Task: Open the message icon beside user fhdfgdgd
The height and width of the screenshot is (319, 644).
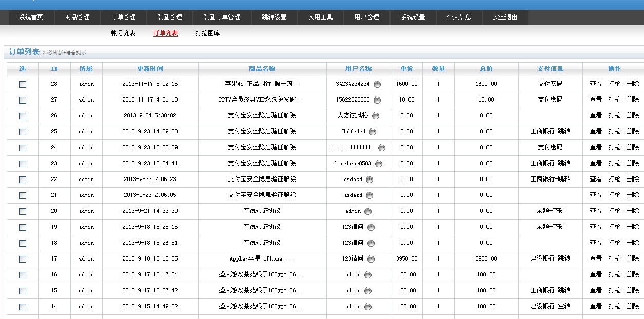Action: pyautogui.click(x=373, y=131)
